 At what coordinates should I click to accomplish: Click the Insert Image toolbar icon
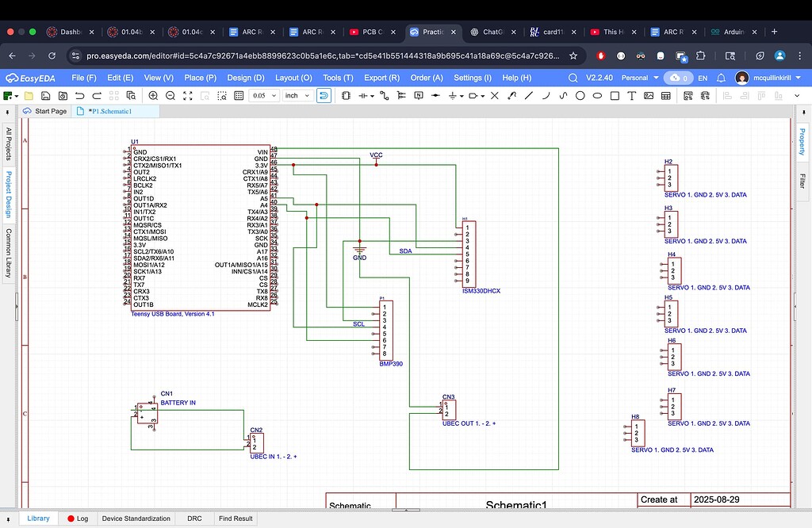(x=647, y=95)
